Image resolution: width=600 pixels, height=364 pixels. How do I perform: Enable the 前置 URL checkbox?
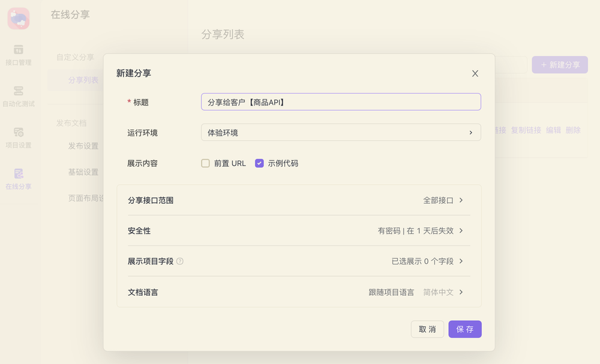205,163
